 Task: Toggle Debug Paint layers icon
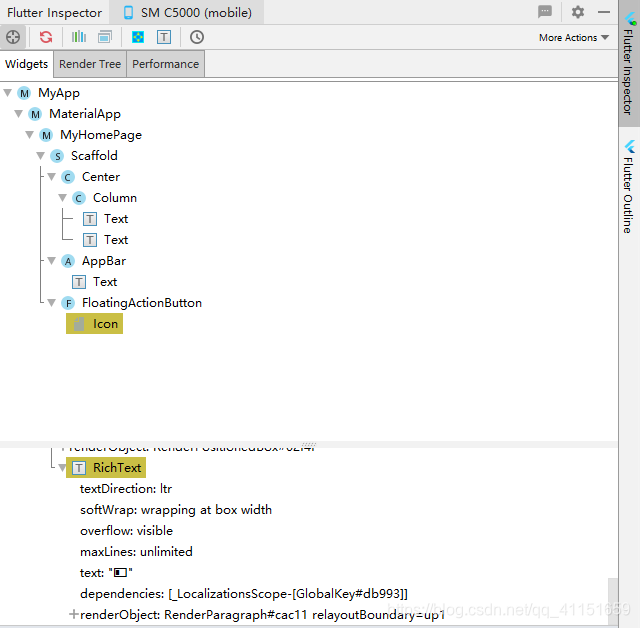pos(105,37)
